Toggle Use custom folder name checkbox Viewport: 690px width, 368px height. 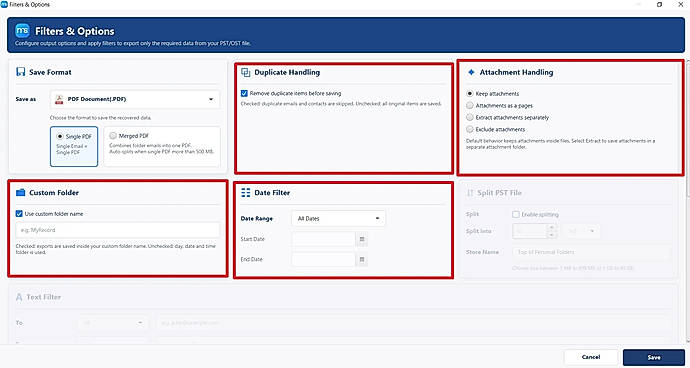(x=19, y=213)
